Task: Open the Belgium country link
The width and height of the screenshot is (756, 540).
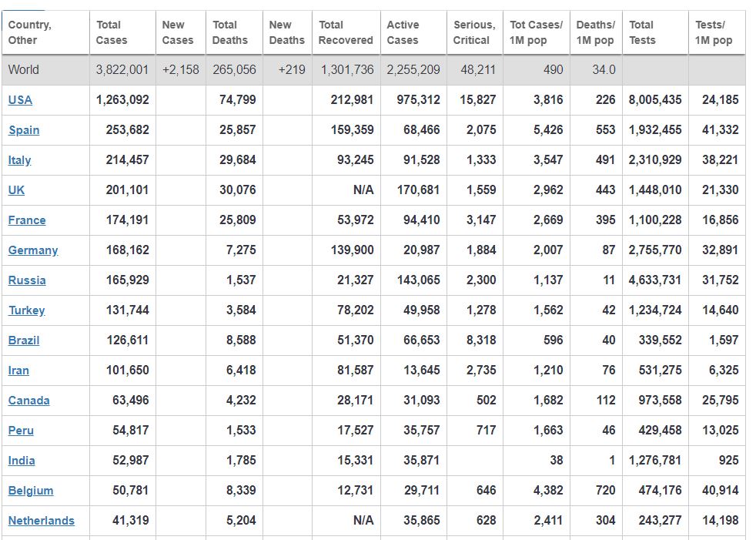Action: click(x=31, y=491)
